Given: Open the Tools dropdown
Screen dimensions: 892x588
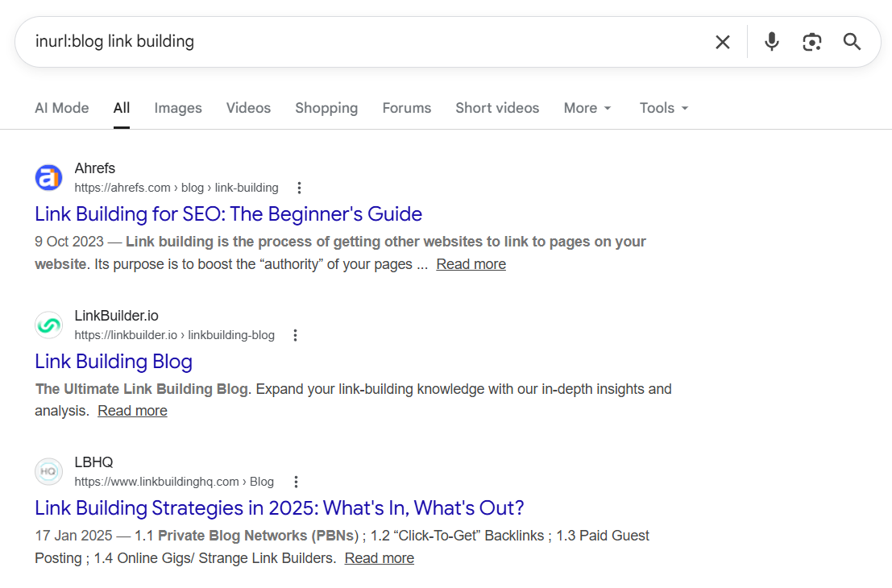Looking at the screenshot, I should point(663,107).
